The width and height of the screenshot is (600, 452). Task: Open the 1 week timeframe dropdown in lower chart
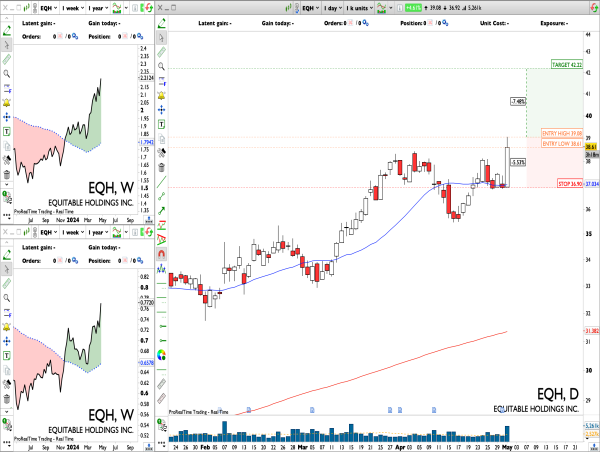(73, 232)
